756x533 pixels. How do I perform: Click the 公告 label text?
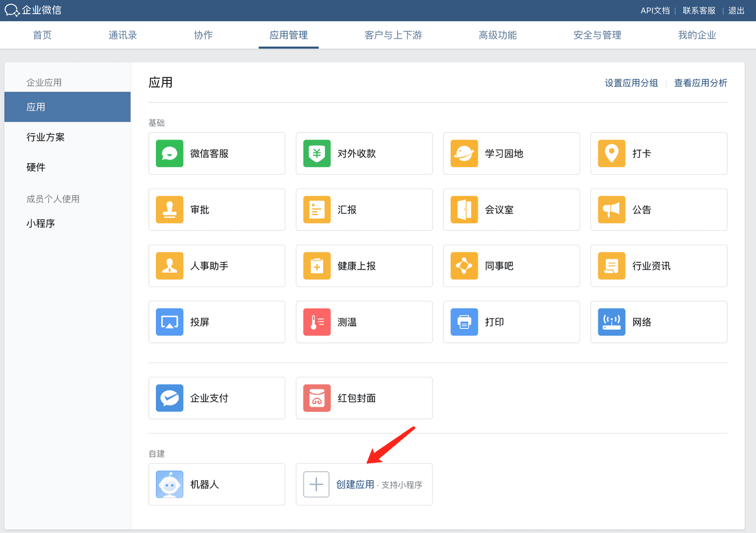[x=642, y=210]
